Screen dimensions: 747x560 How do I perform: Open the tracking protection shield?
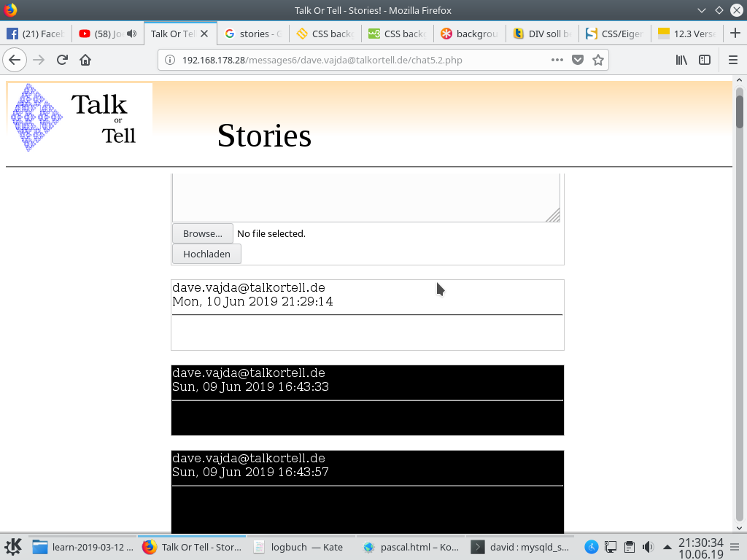tap(576, 61)
